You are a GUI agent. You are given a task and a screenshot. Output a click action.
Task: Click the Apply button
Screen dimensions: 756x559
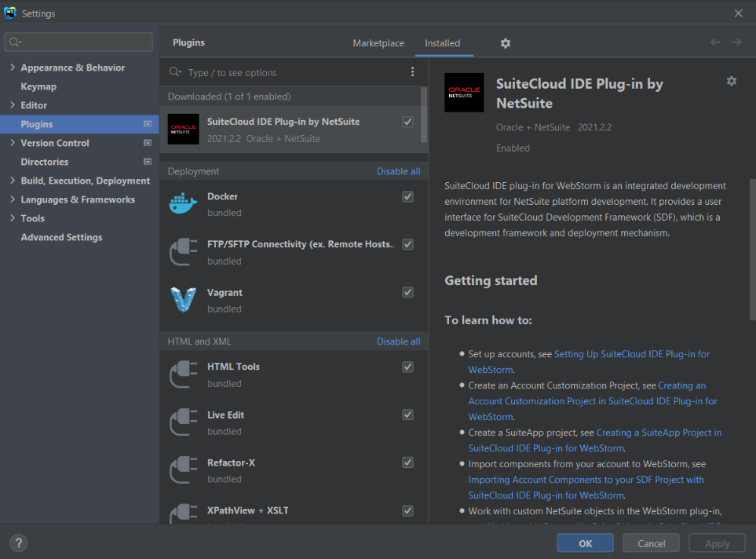[717, 543]
